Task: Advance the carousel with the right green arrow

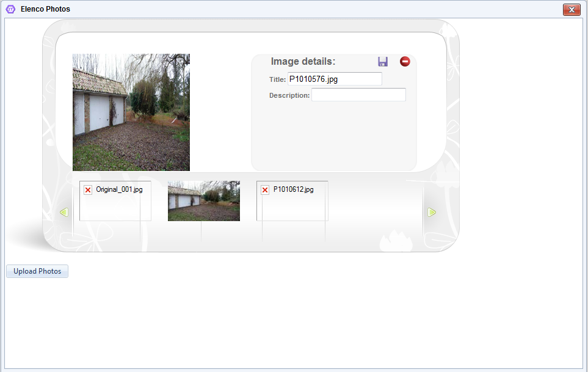Action: click(432, 212)
